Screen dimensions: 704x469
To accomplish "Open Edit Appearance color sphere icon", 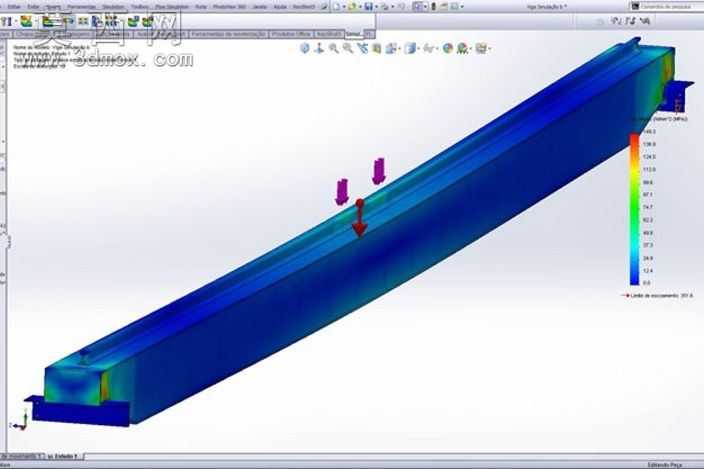I will (x=448, y=48).
